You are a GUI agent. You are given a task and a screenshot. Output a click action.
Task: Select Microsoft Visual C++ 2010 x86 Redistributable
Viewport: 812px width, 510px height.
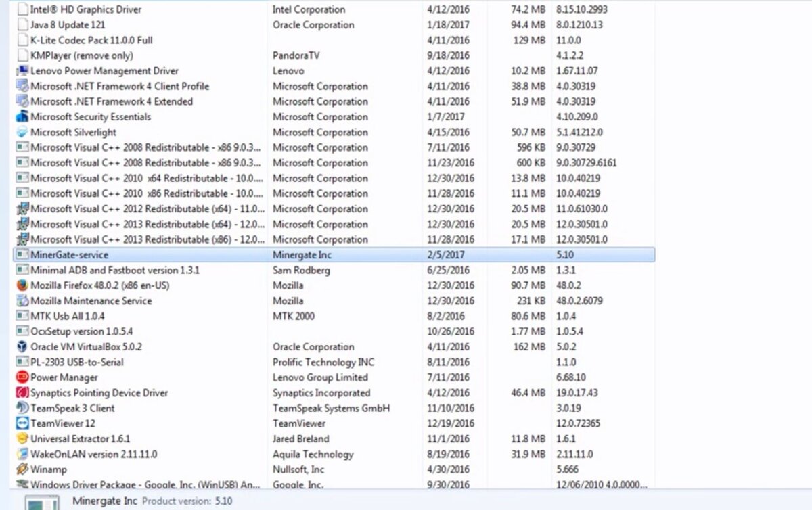point(147,193)
